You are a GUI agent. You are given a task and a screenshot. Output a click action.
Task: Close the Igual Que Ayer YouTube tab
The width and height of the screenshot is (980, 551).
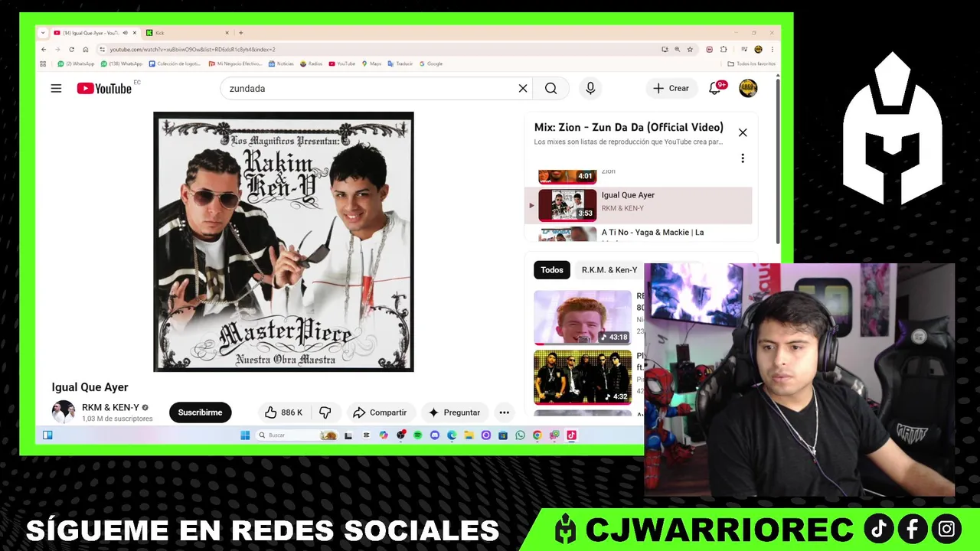click(135, 33)
